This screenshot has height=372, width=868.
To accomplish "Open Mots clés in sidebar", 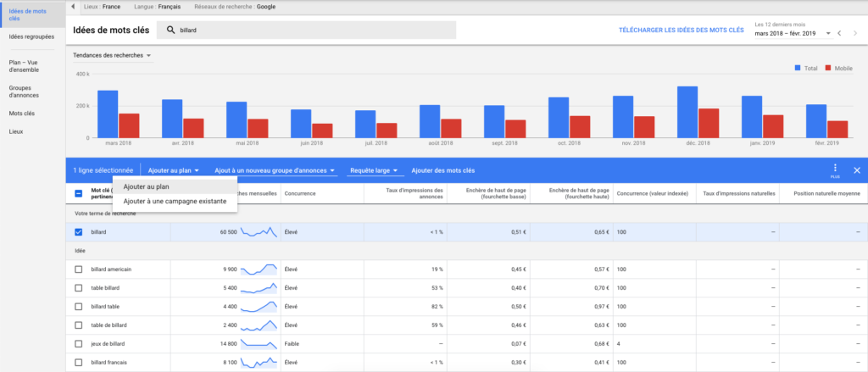I will click(20, 114).
